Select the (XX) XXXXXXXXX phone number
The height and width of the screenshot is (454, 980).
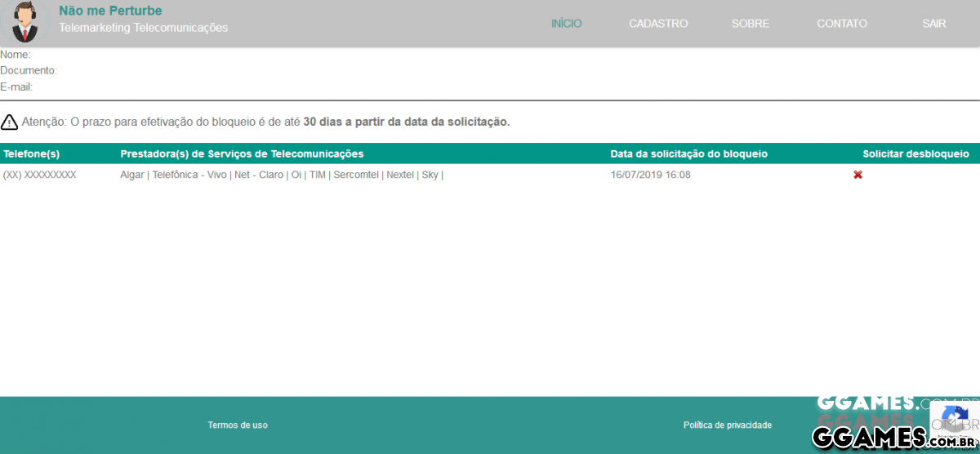pyautogui.click(x=40, y=175)
